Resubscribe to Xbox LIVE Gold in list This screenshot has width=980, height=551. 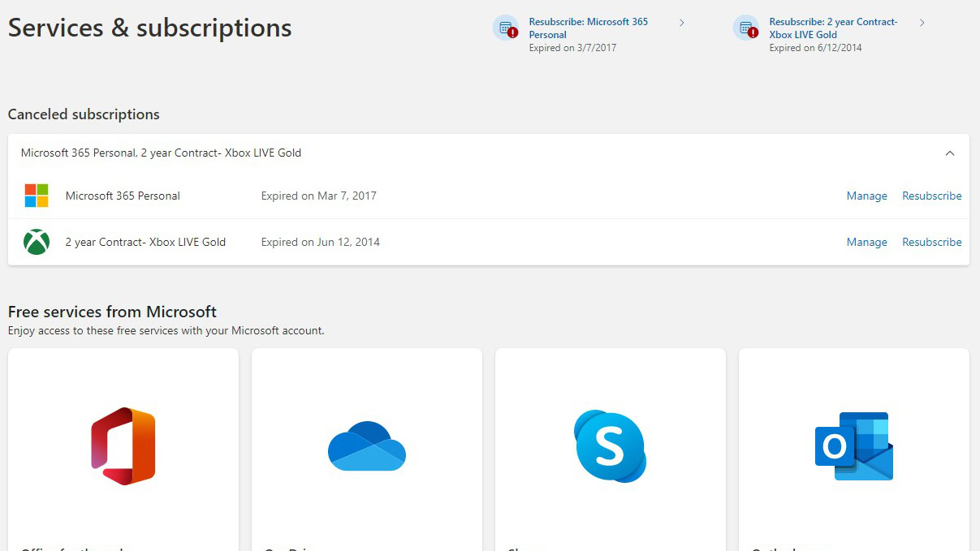931,242
